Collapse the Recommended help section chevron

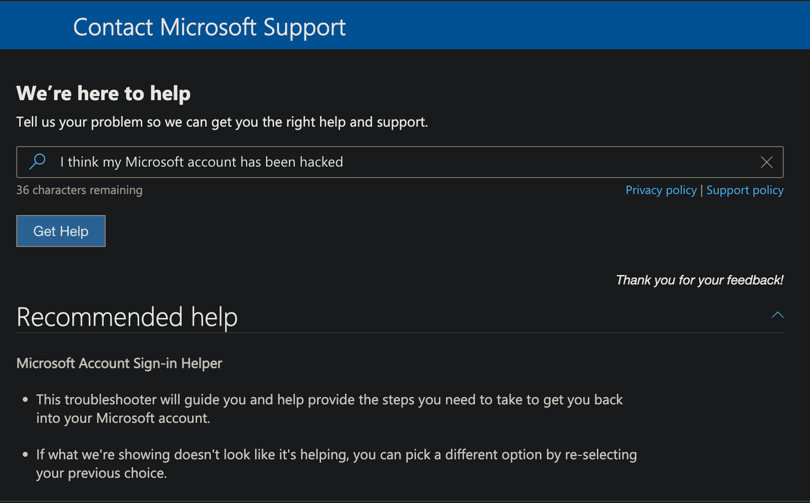coord(777,315)
